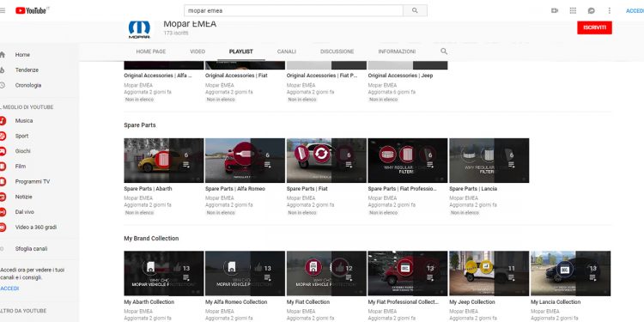
Task: Click the Video a 360 gradi icon
Action: click(x=3, y=228)
